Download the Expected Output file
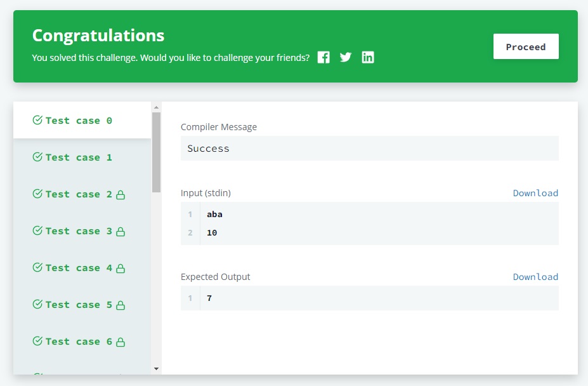 535,277
